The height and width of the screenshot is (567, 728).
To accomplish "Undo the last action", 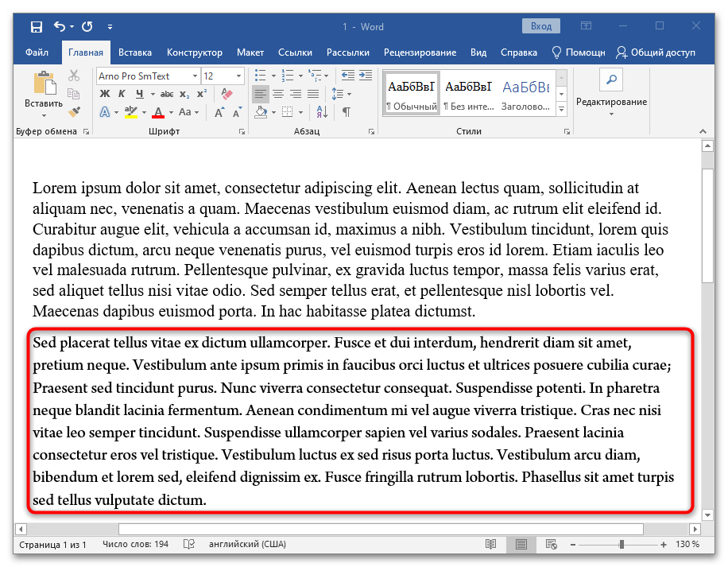I will coord(60,26).
